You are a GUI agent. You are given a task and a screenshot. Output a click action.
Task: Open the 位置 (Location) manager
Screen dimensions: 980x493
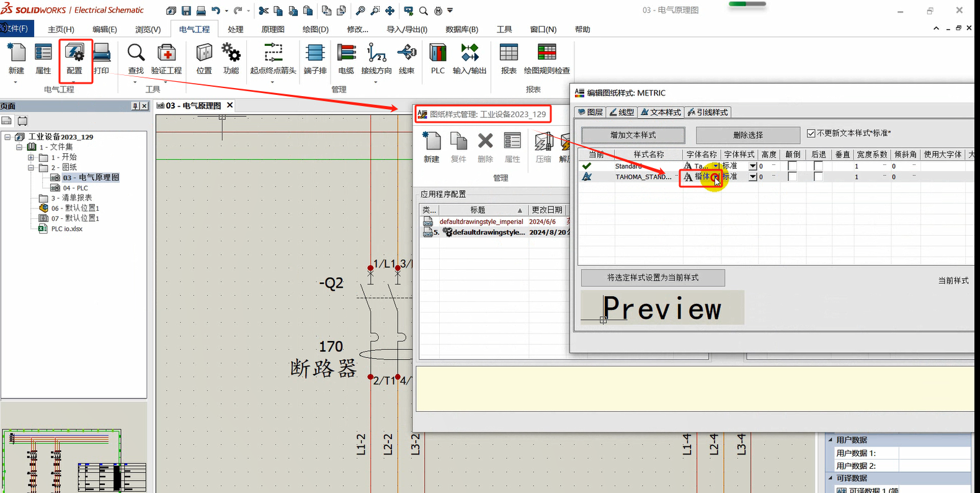pyautogui.click(x=204, y=60)
